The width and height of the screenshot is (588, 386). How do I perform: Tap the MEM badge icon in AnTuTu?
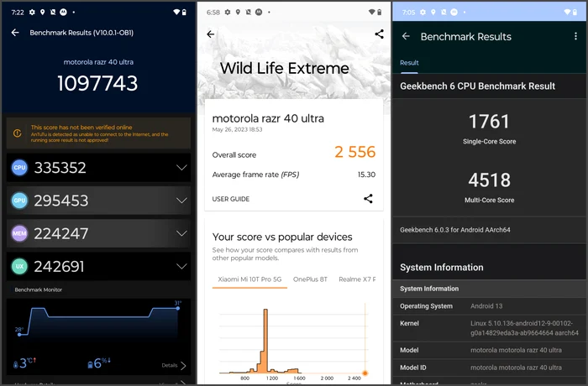pos(19,233)
